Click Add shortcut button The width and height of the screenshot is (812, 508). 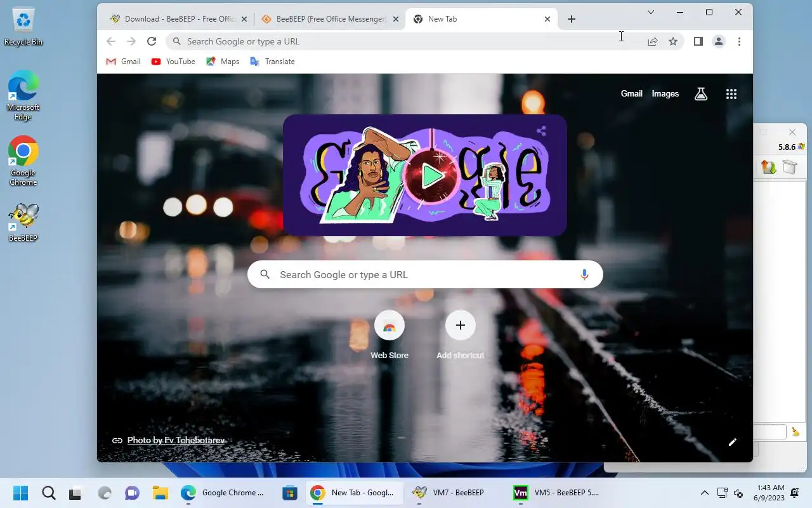tap(461, 335)
